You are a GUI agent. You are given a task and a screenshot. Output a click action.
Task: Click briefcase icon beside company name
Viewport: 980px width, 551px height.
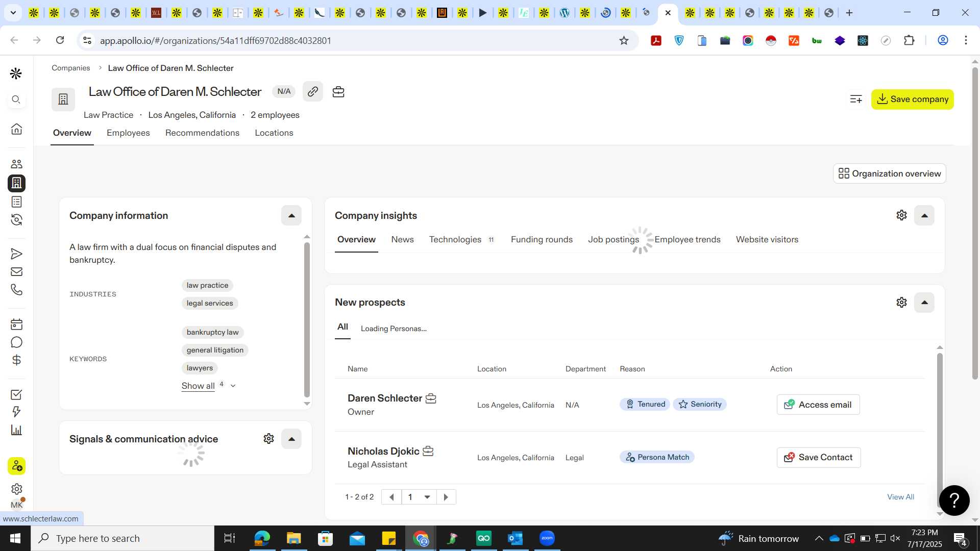click(x=338, y=92)
